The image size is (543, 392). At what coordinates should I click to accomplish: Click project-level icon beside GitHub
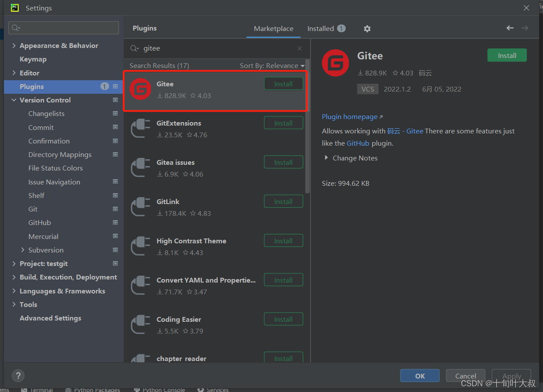115,222
